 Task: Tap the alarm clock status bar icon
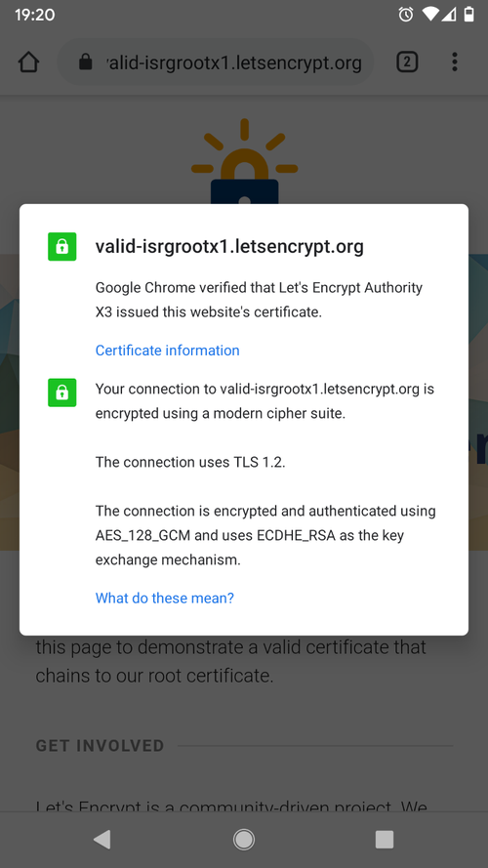click(406, 14)
